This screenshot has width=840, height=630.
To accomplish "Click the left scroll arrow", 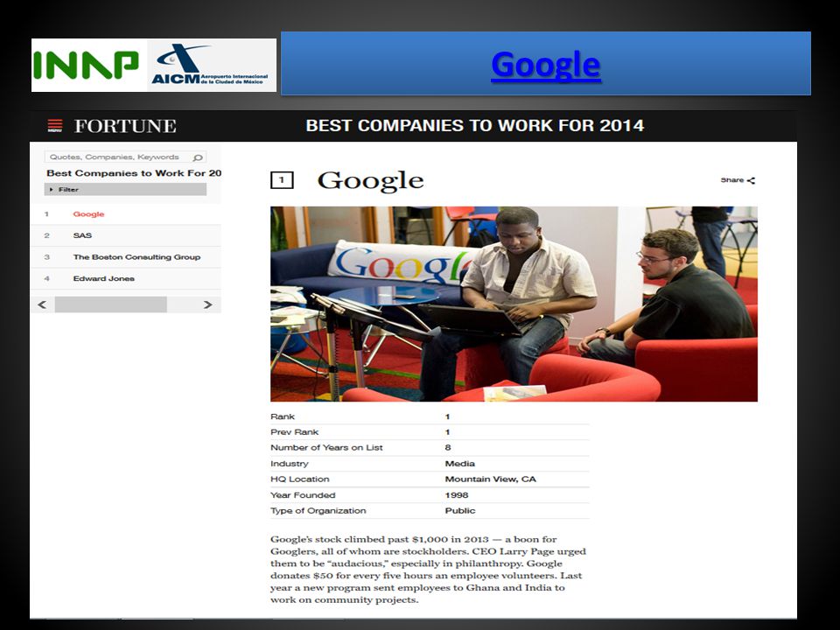I will click(x=42, y=304).
